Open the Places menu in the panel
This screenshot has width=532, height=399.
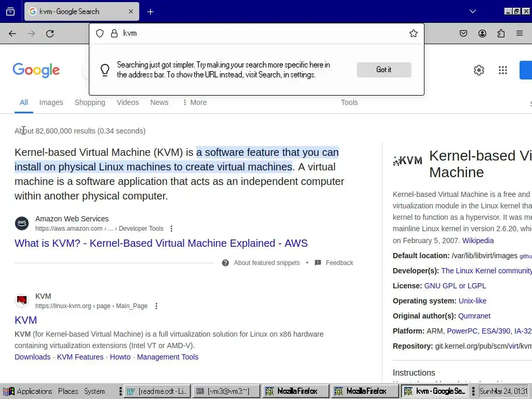68,391
